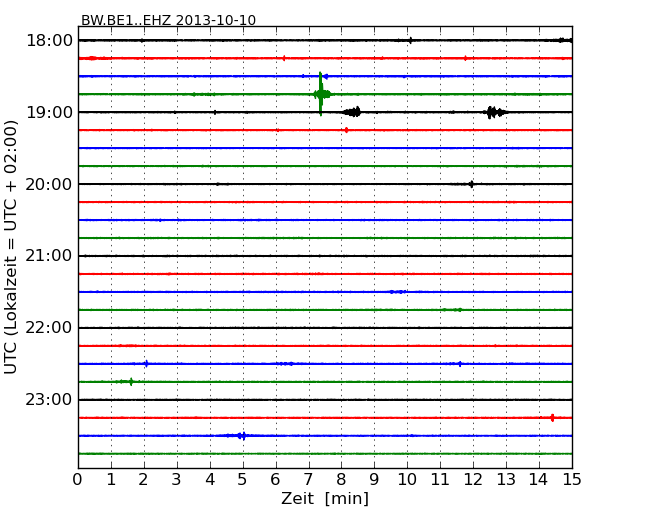Click x-axis tick label 3
The height and width of the screenshot is (520, 650).
(x=177, y=480)
